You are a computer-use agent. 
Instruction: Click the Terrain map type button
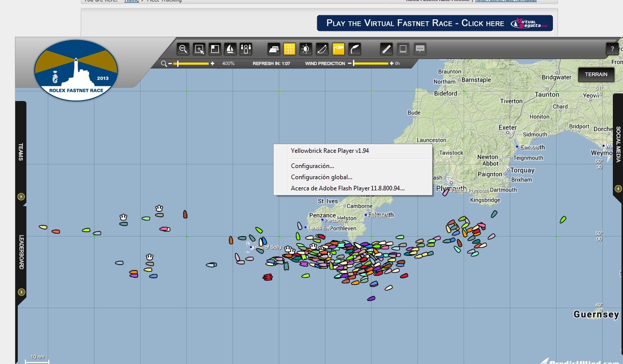pyautogui.click(x=596, y=75)
